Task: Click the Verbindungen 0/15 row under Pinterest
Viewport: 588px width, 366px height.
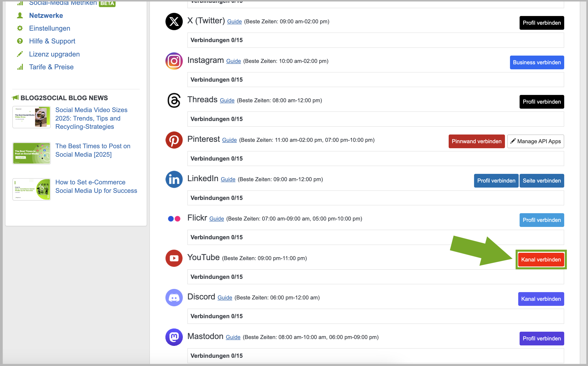Action: [375, 159]
